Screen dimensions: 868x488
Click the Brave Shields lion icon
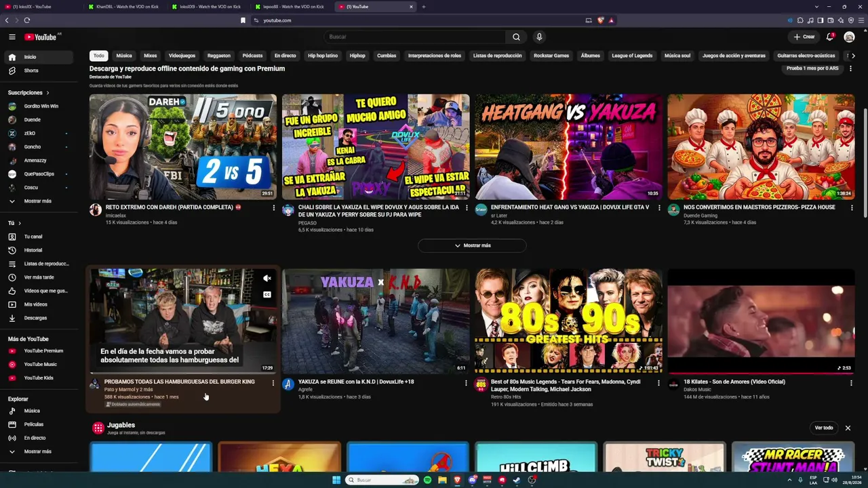point(600,20)
